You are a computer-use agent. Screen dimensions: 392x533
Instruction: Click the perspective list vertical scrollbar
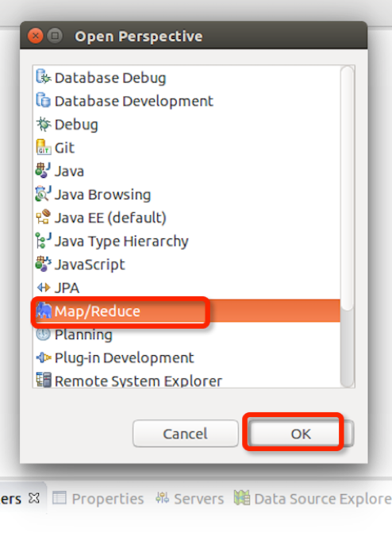(x=347, y=189)
